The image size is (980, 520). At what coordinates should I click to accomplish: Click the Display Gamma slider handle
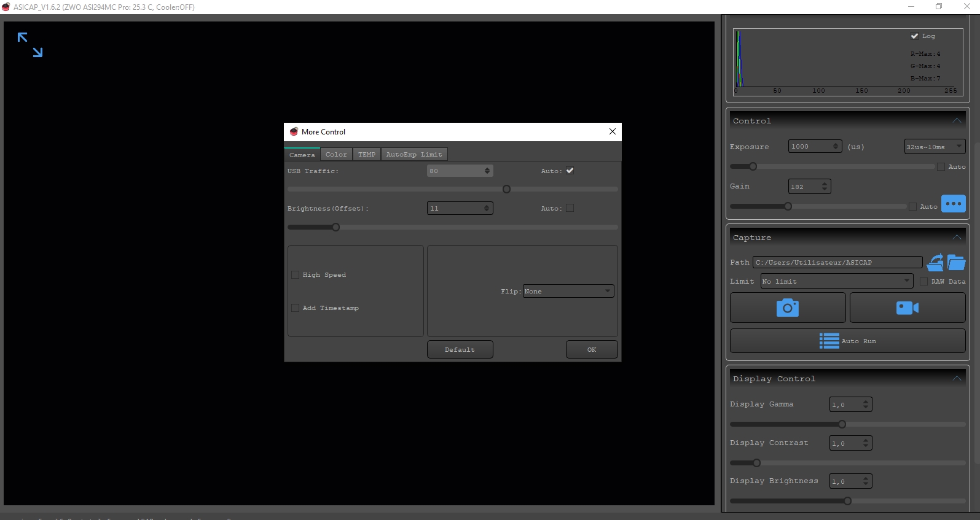[842, 424]
